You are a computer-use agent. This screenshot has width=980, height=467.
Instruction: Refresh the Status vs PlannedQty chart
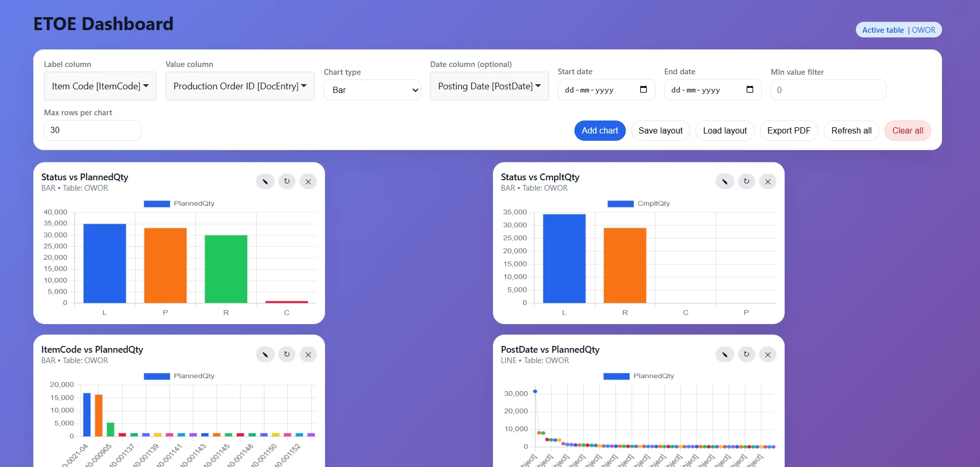pyautogui.click(x=287, y=181)
